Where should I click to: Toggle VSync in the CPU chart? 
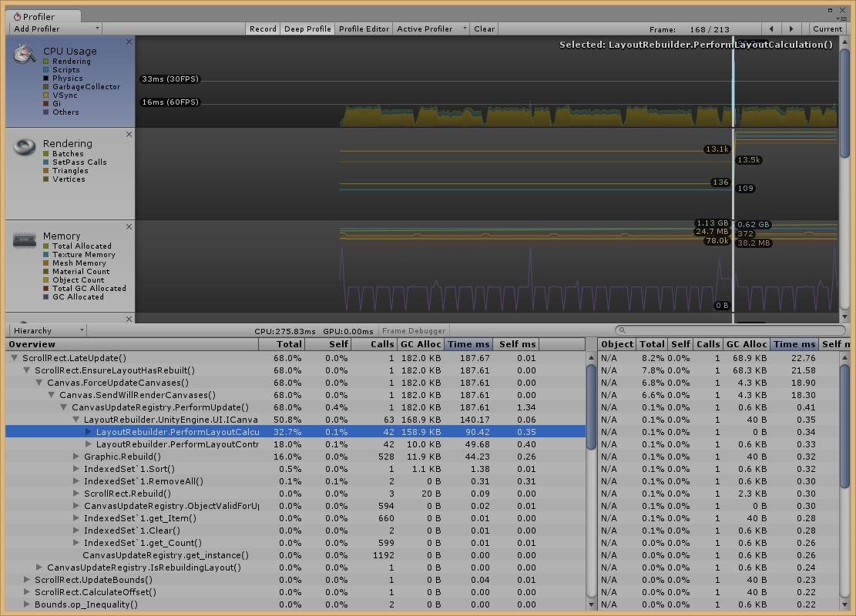46,95
